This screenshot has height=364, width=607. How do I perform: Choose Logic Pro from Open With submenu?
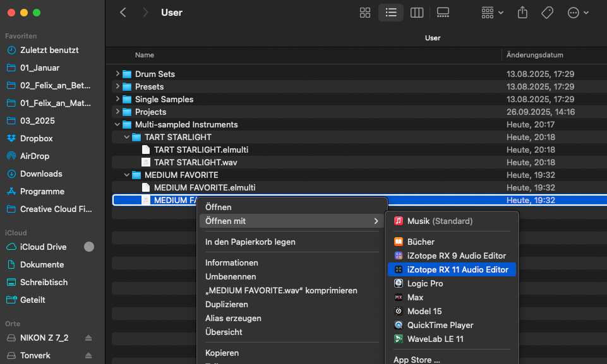tap(424, 283)
